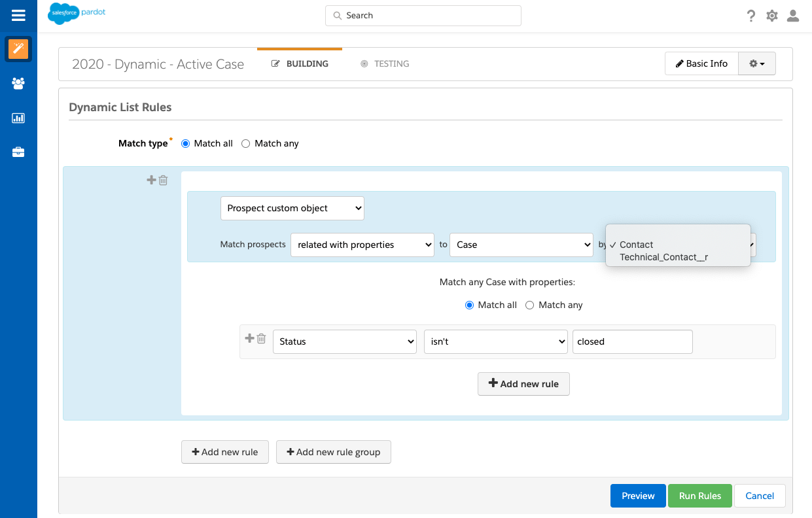Viewport: 812px width, 518px height.
Task: Expand the Status field dropdown
Action: [344, 342]
